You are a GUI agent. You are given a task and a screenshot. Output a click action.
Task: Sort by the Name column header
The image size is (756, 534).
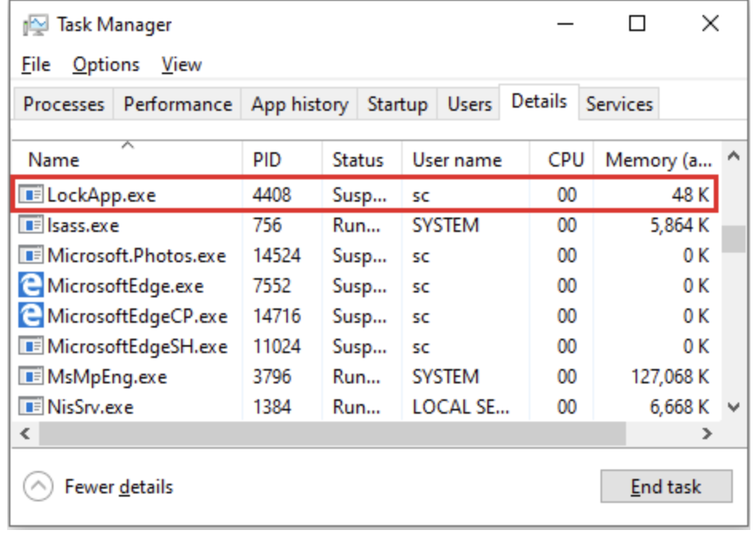(128, 159)
